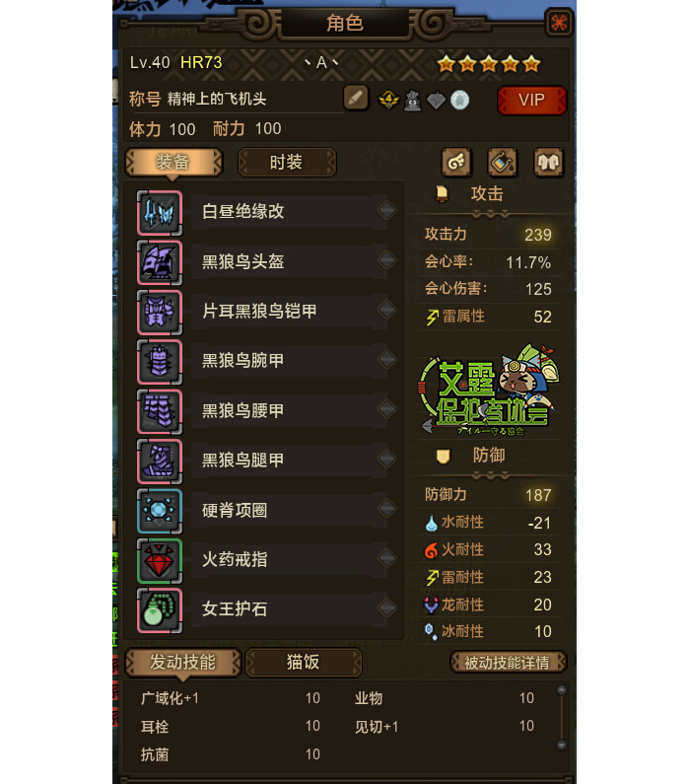Screen dimensions: 690x784
Task: Click the skill list scrollbar down arrow
Action: point(562,745)
